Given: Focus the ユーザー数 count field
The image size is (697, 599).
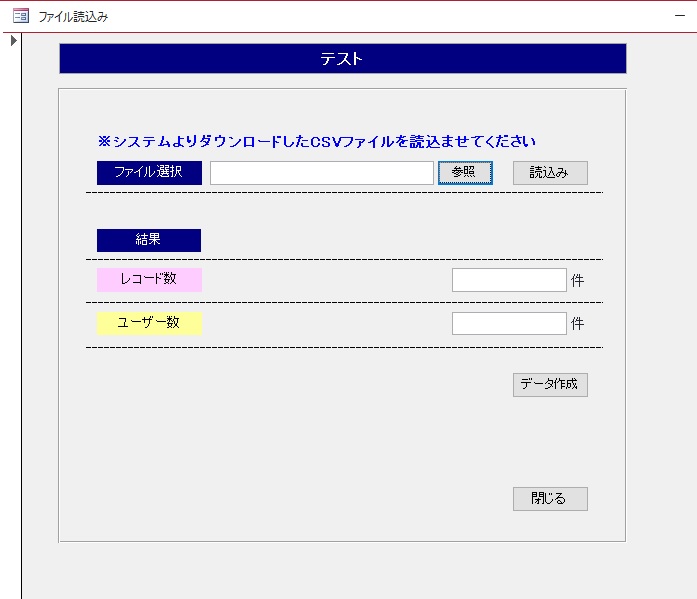Looking at the screenshot, I should (x=509, y=323).
